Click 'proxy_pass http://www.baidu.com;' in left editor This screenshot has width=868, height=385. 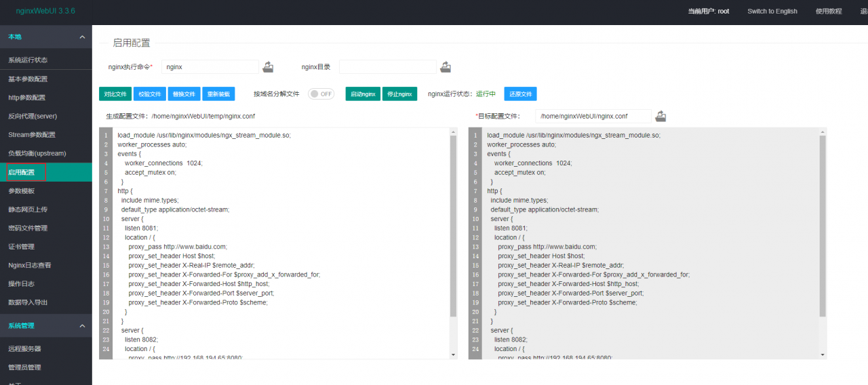click(x=178, y=247)
